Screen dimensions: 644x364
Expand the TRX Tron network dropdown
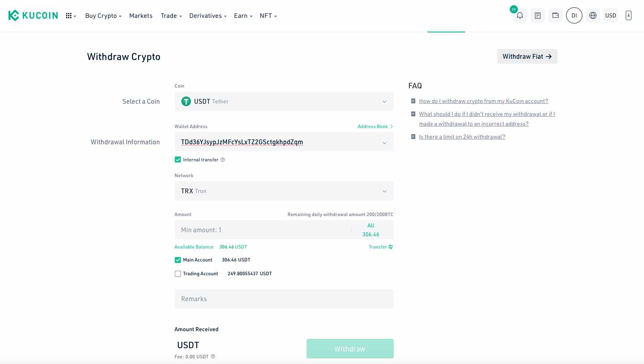[284, 191]
